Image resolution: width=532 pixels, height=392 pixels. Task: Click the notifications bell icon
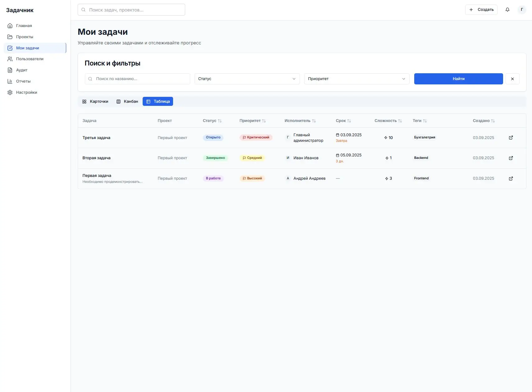(507, 10)
